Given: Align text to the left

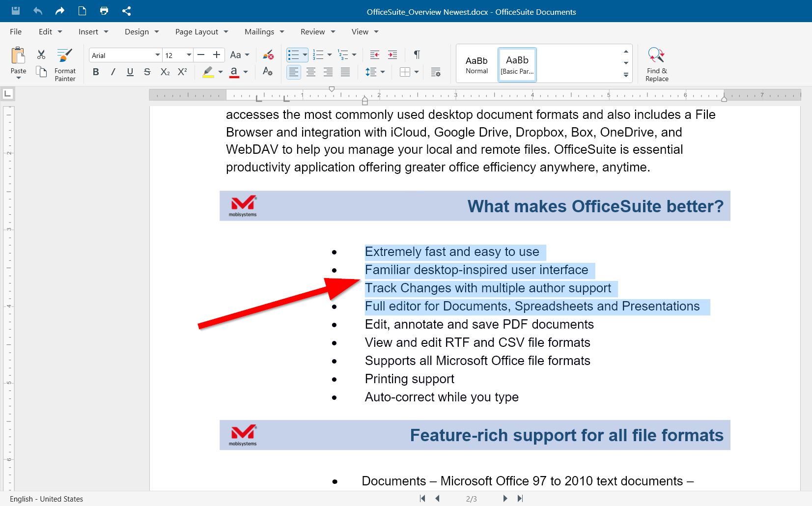Looking at the screenshot, I should coord(294,72).
